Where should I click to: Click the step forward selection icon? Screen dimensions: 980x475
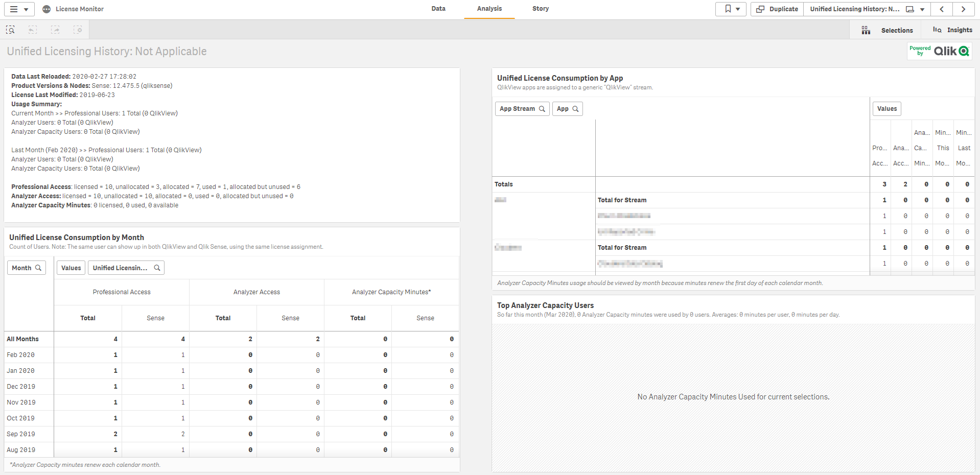coord(55,30)
